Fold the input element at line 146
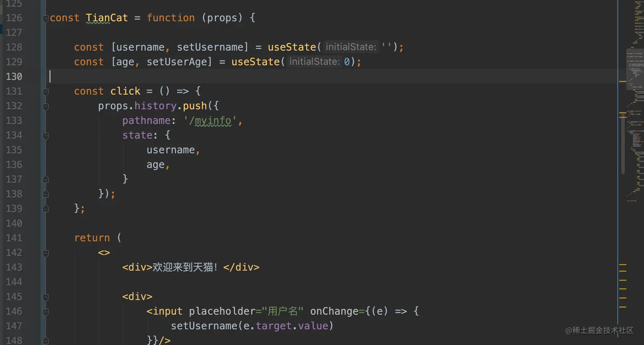Image resolution: width=644 pixels, height=345 pixels. click(x=46, y=311)
